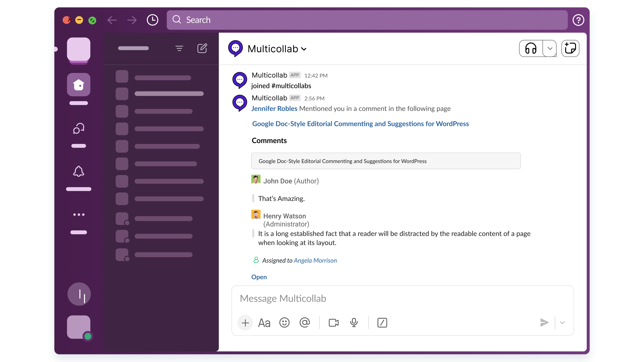This screenshot has width=644, height=362.
Task: Record a video clip with camera icon
Action: click(333, 322)
